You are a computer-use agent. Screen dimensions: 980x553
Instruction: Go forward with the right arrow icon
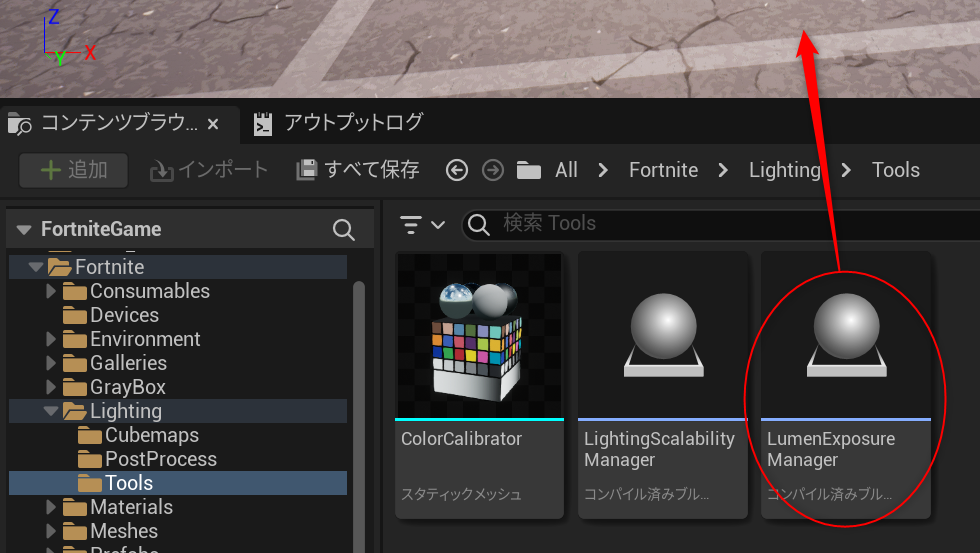pos(493,170)
